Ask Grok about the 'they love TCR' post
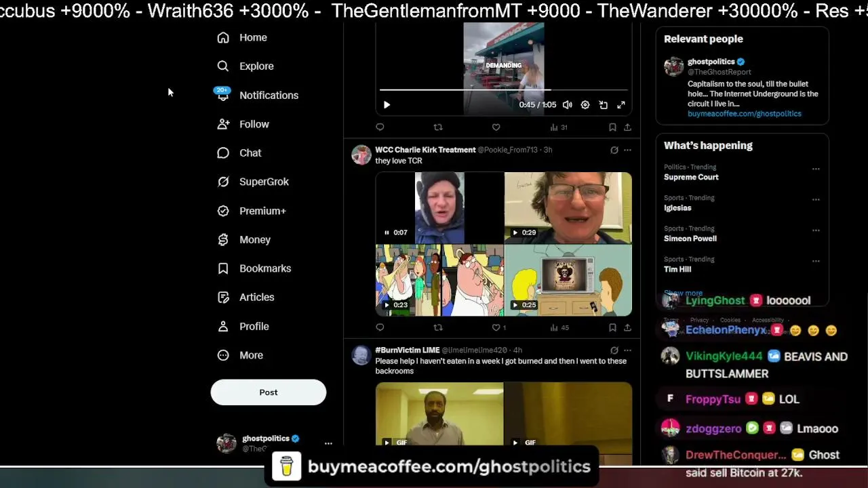This screenshot has width=868, height=488. tap(614, 150)
